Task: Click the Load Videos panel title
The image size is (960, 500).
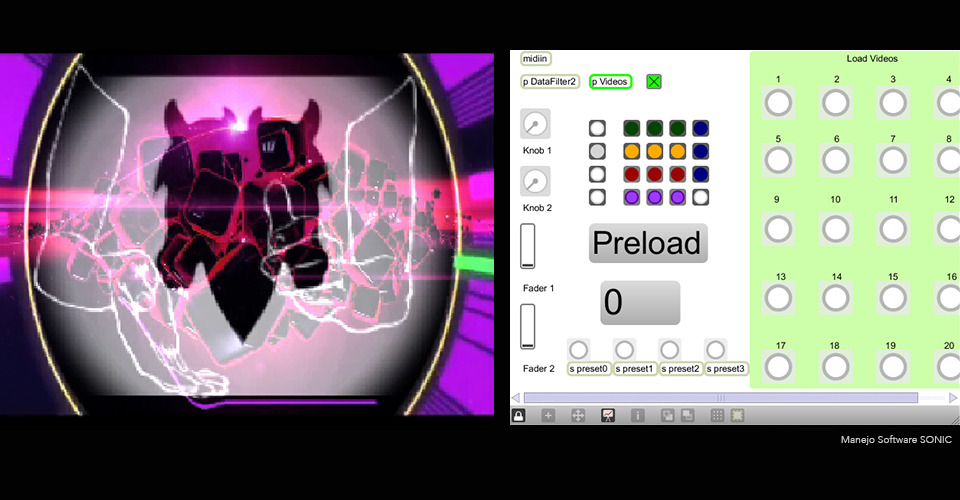Action: (872, 59)
